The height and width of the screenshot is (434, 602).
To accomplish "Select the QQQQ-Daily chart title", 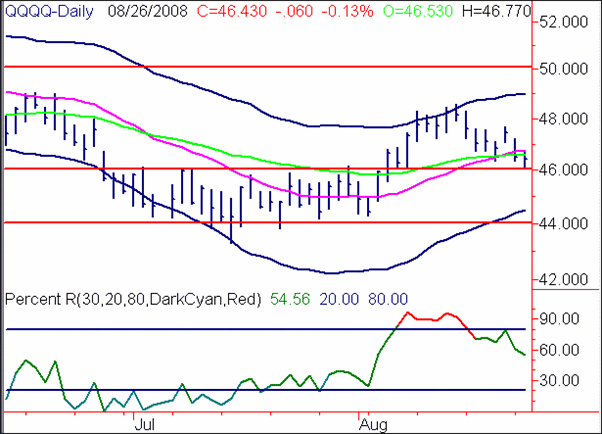I will click(49, 12).
